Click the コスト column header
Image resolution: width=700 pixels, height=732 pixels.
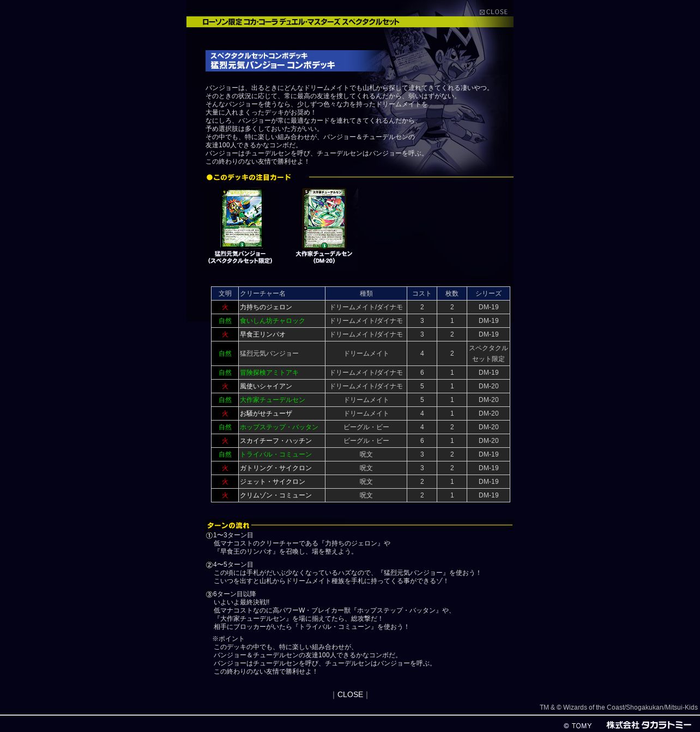422,293
